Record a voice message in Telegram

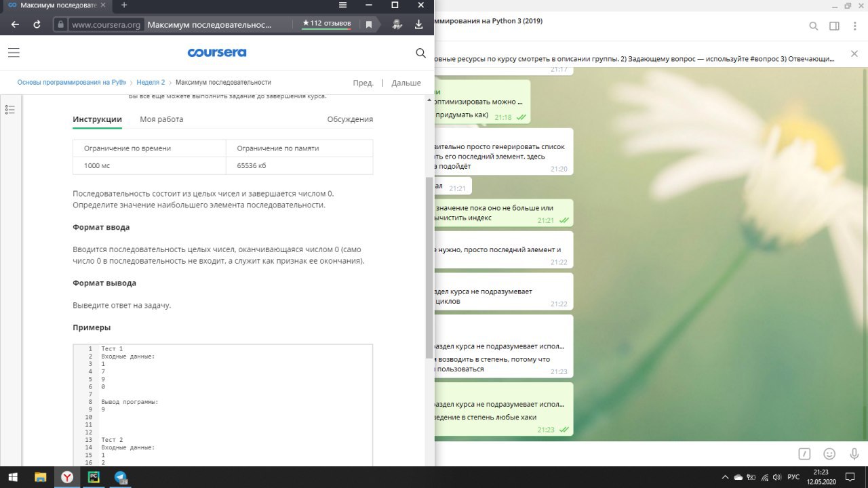854,454
